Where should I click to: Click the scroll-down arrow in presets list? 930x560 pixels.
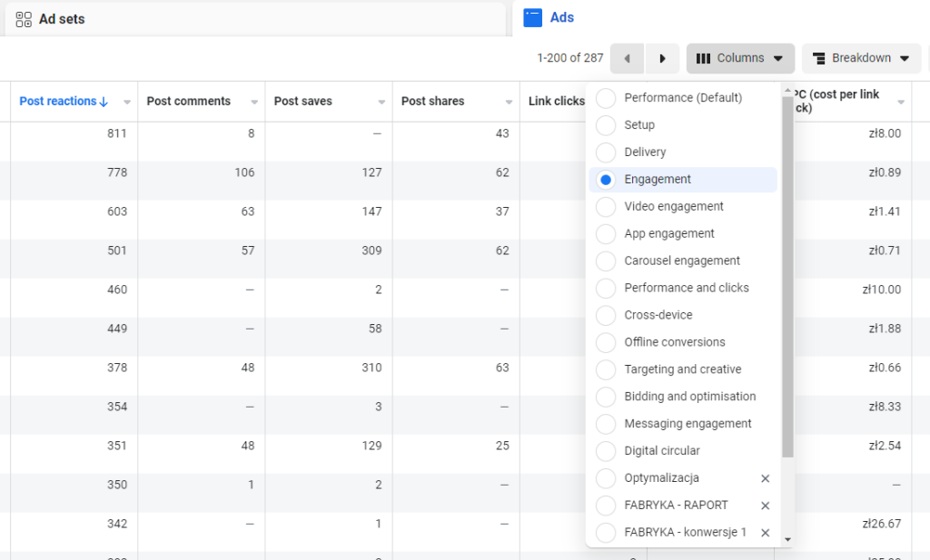point(787,539)
